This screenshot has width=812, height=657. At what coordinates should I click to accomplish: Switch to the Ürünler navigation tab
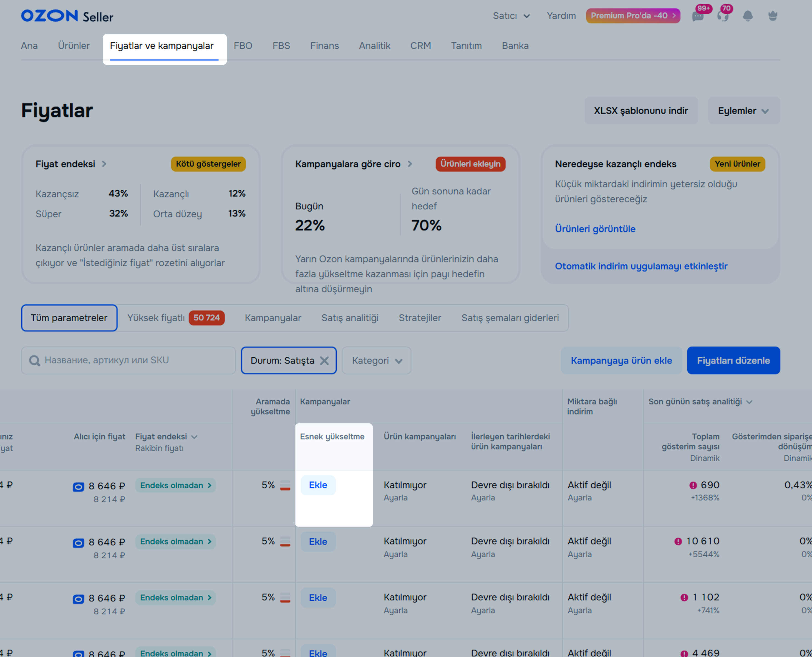(x=74, y=46)
